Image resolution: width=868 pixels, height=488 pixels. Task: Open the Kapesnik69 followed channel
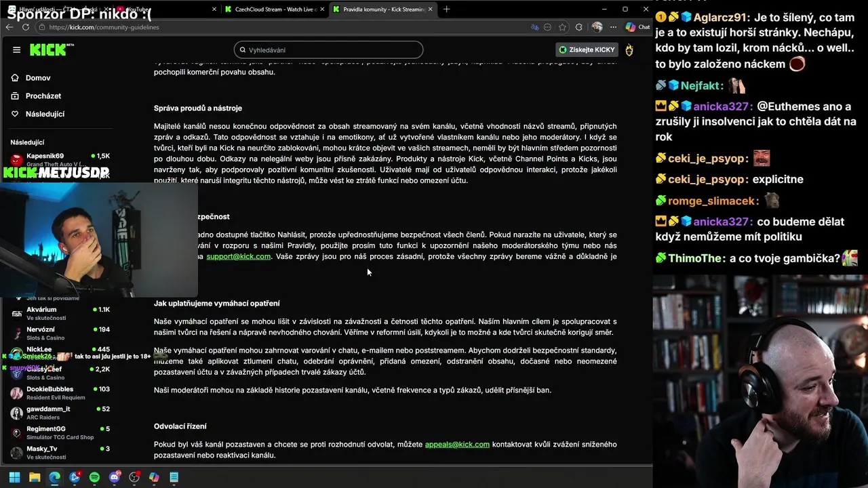[x=60, y=159]
